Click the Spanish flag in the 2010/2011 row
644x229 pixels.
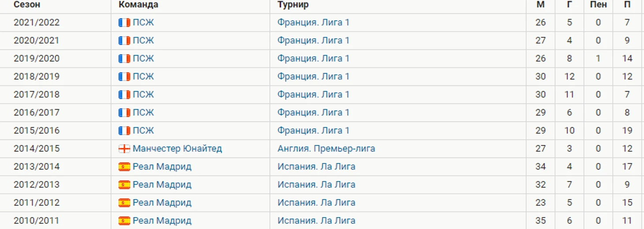124,221
